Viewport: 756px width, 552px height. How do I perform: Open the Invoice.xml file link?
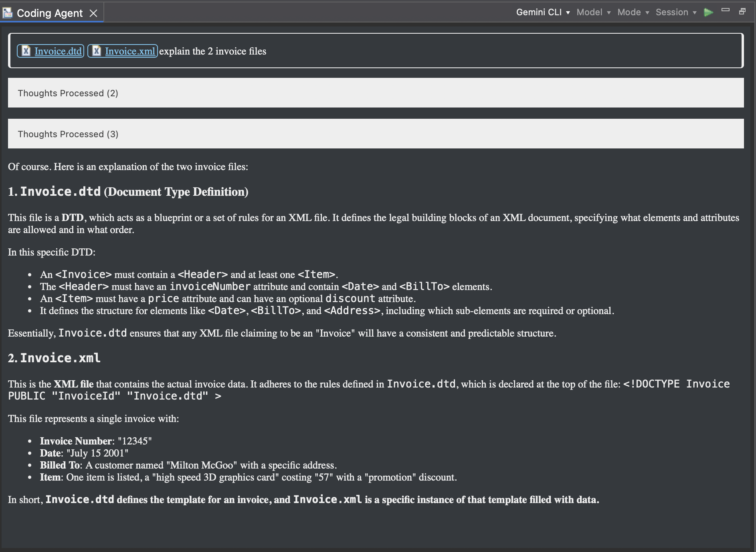[x=130, y=51]
